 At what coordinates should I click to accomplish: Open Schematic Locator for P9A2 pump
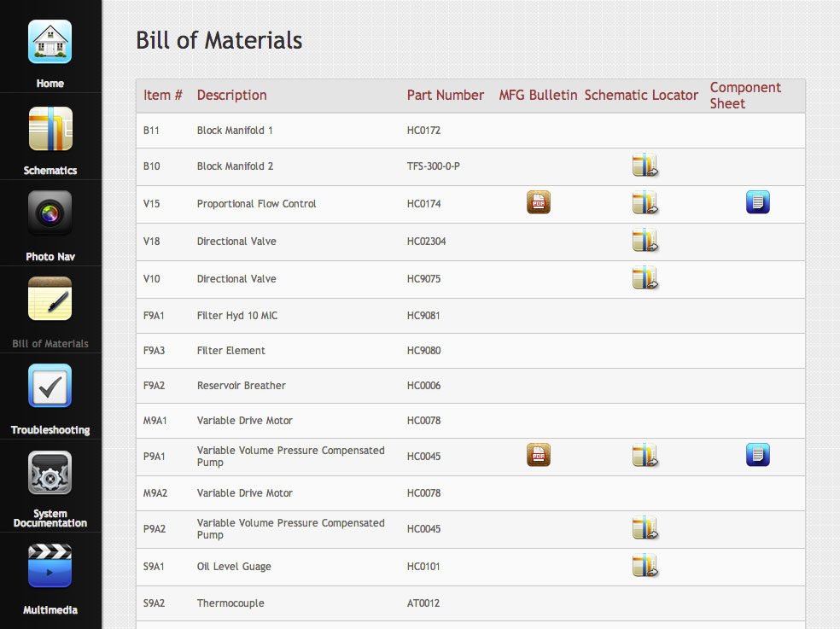pos(645,528)
